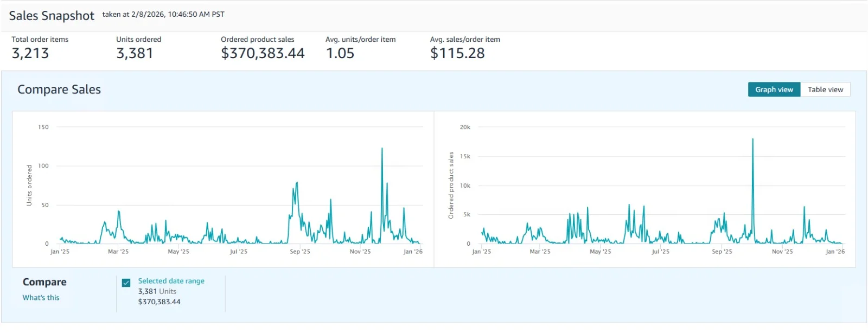Screen dimensions: 868x333
Task: Click the Units ordered metric label at top
Action: click(x=138, y=40)
